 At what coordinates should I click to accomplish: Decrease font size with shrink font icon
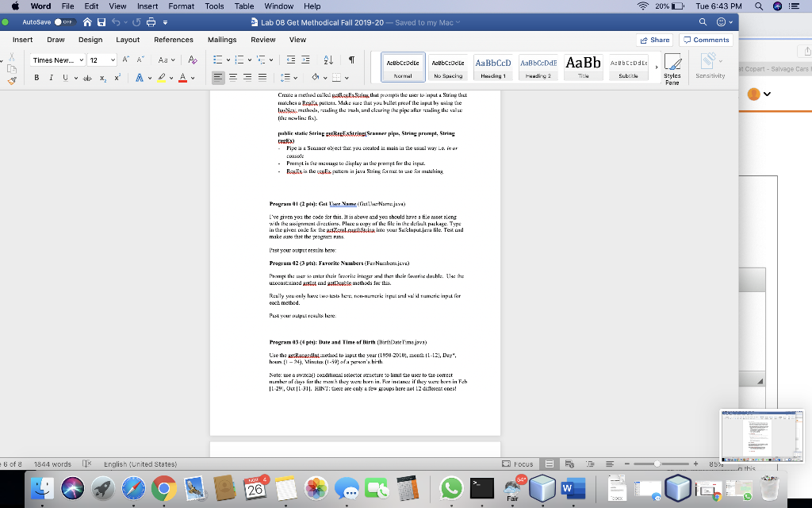click(140, 60)
